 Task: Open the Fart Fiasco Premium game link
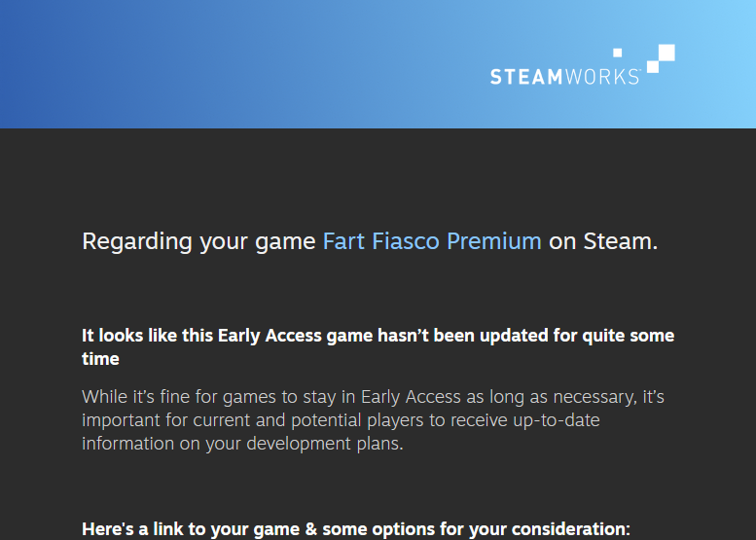tap(432, 241)
